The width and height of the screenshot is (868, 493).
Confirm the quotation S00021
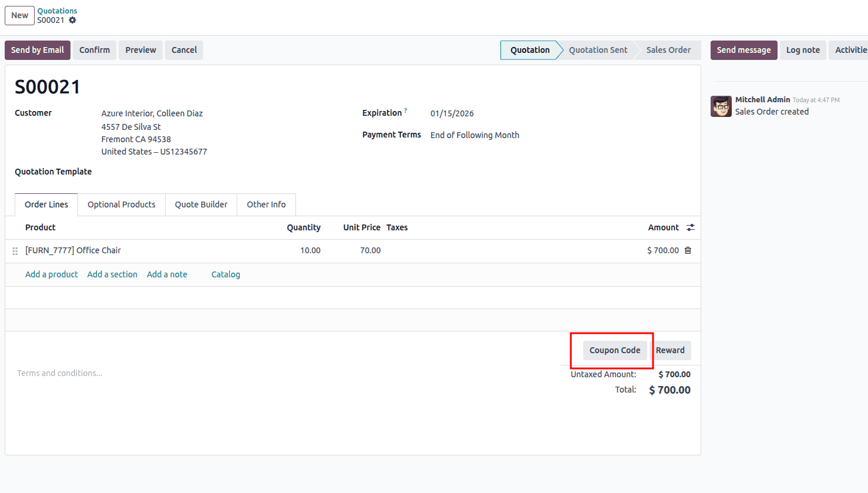point(94,50)
